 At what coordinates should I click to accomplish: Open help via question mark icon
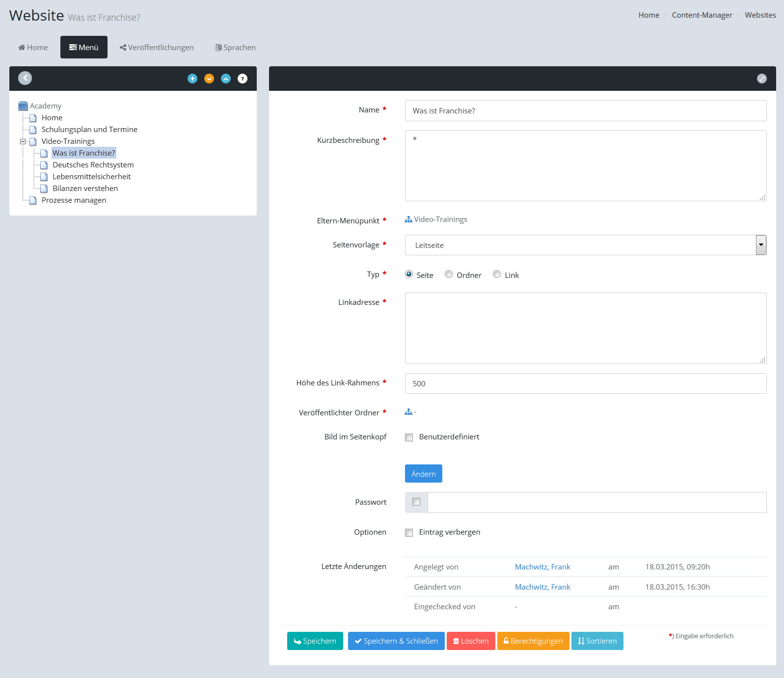click(243, 79)
